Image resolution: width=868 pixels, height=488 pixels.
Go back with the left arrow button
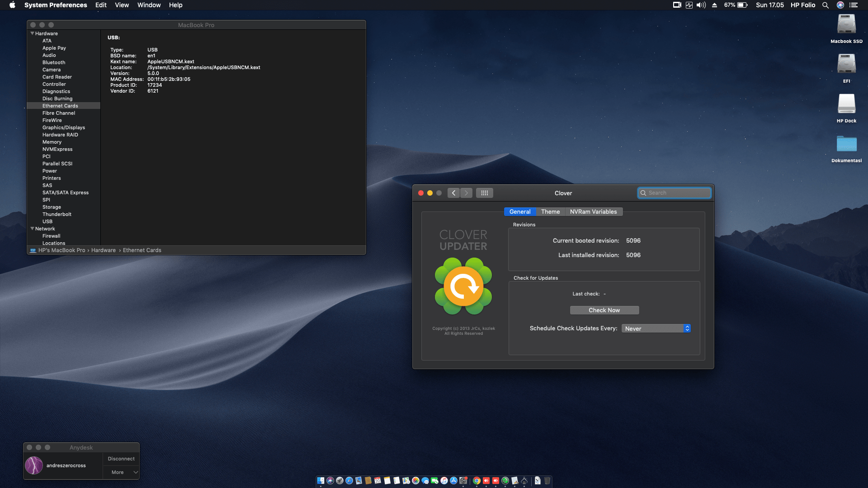coord(454,193)
